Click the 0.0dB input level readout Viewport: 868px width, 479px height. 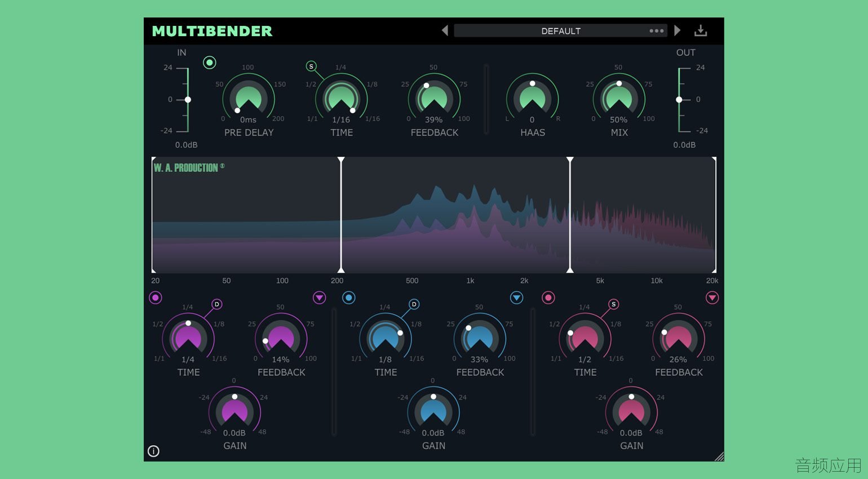(186, 145)
